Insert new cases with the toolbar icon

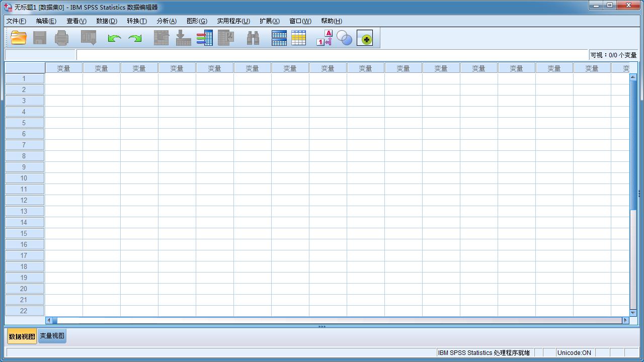pos(279,38)
